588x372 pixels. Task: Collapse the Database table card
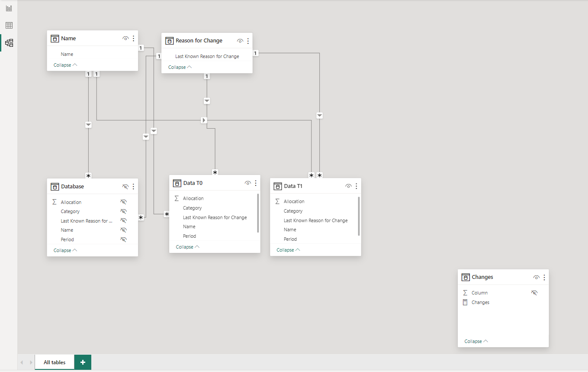tap(65, 250)
